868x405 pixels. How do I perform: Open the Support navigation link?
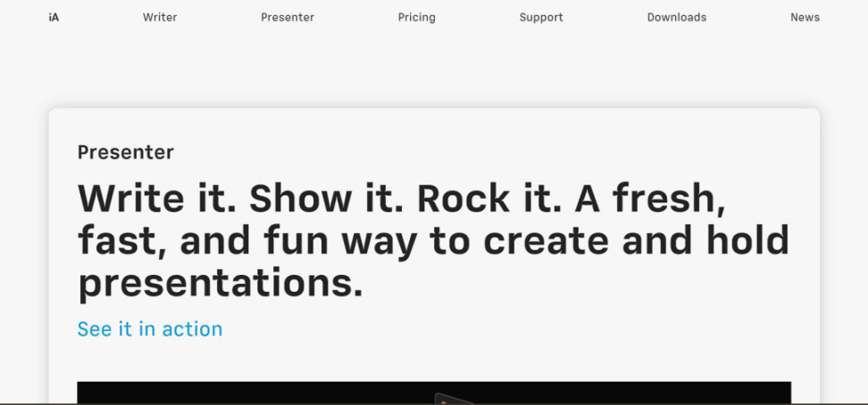pyautogui.click(x=541, y=17)
